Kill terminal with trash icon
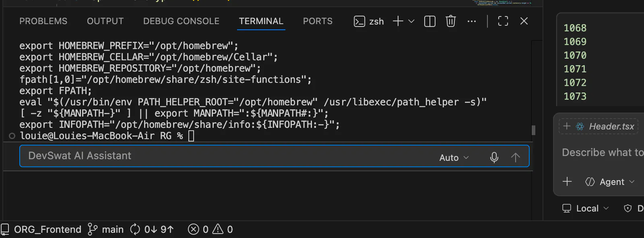 451,21
